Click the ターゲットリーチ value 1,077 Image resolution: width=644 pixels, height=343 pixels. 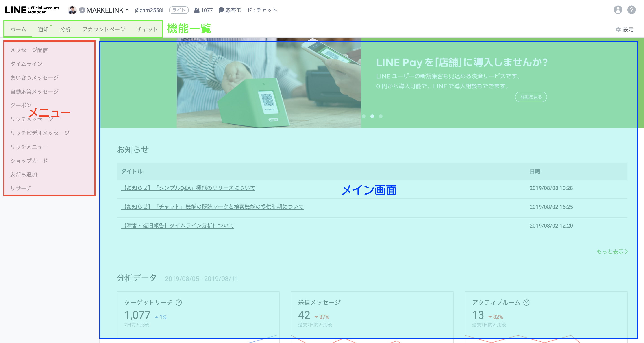click(x=137, y=315)
